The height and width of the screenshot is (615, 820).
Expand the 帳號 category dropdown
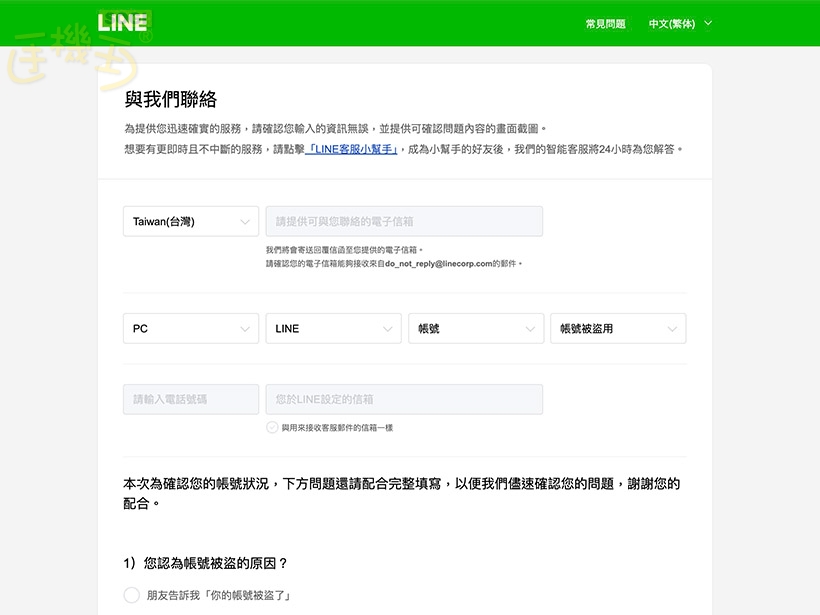[x=475, y=328]
